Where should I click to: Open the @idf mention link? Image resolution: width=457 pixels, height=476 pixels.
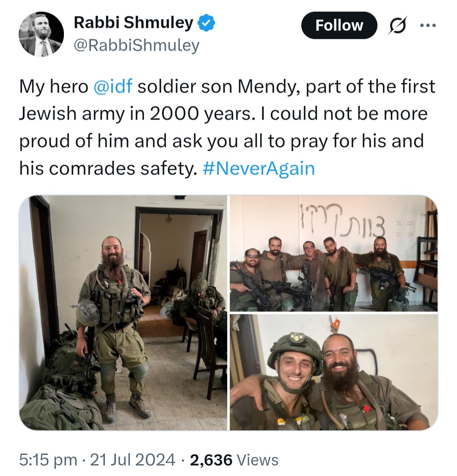(x=113, y=87)
